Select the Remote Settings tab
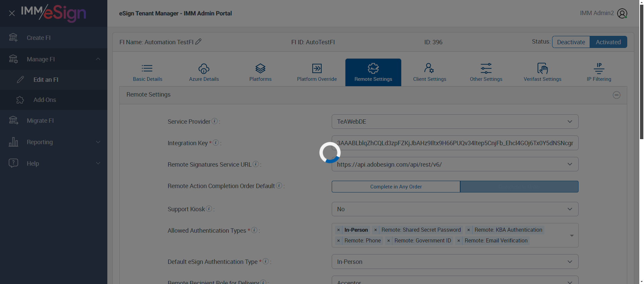 point(373,72)
